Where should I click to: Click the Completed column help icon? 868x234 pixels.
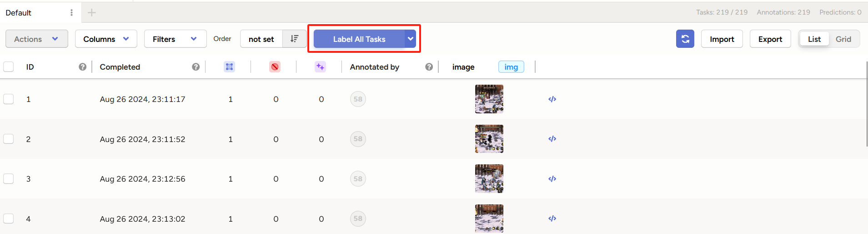click(x=196, y=67)
